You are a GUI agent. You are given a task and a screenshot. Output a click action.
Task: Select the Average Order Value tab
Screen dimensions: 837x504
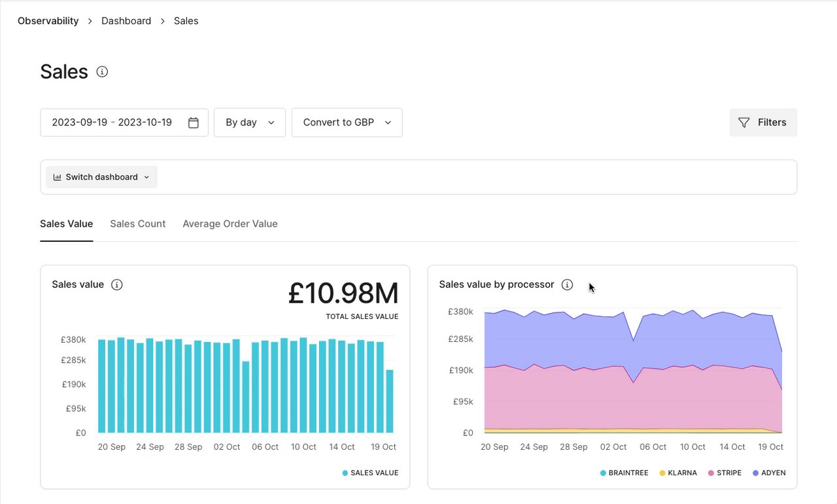tap(230, 224)
